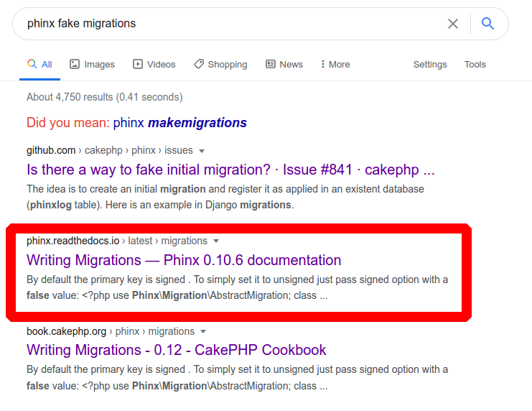
Task: Click the 'phinx makemigrations' suggestion
Action: pyautogui.click(x=179, y=123)
